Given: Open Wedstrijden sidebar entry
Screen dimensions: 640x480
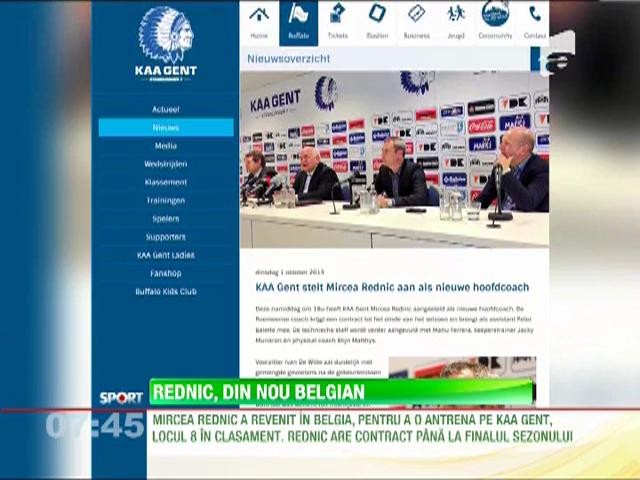Looking at the screenshot, I should pyautogui.click(x=166, y=164).
